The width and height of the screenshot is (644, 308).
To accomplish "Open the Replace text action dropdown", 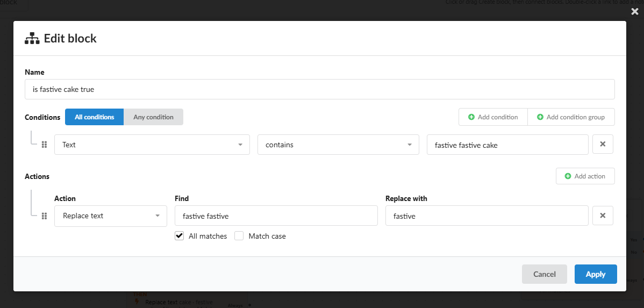I will point(111,216).
